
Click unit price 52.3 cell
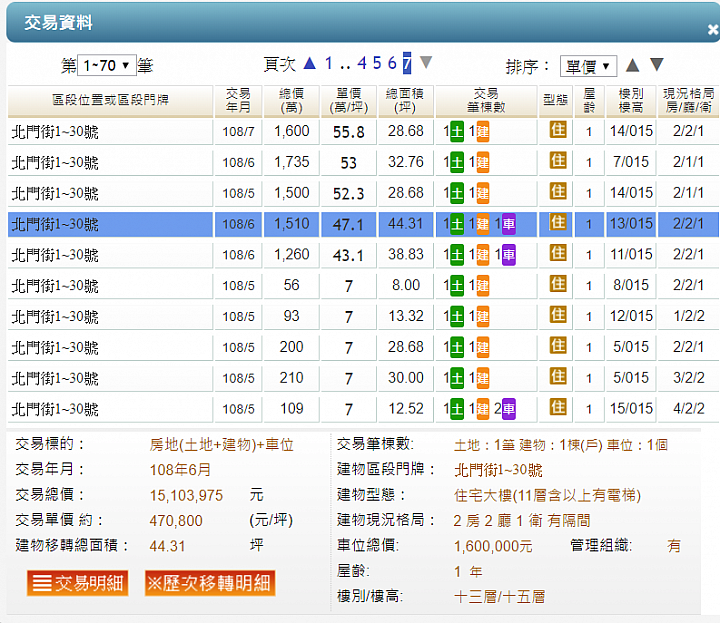(x=349, y=194)
